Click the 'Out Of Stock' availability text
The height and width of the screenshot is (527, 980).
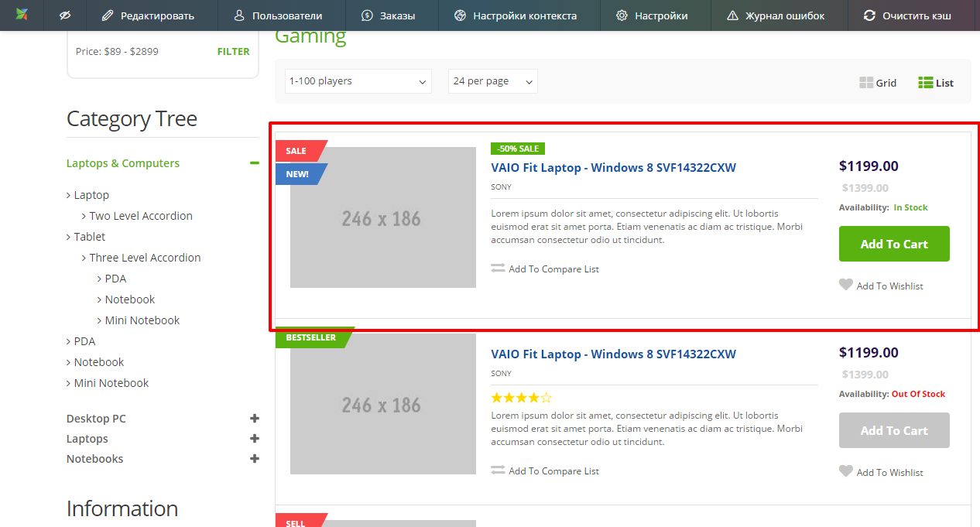click(918, 394)
